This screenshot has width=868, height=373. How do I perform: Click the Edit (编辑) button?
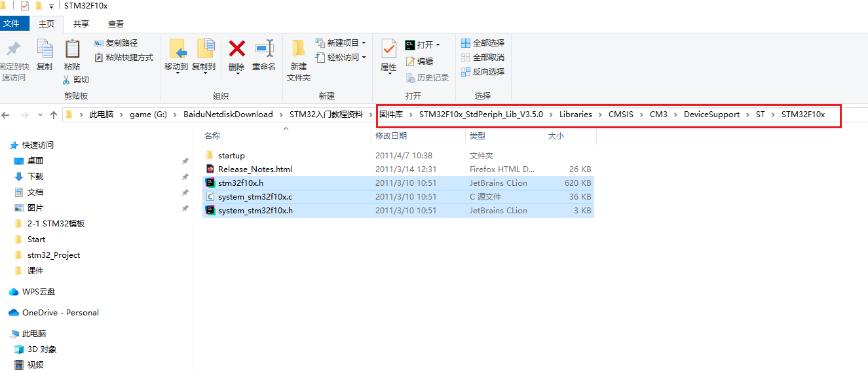419,61
